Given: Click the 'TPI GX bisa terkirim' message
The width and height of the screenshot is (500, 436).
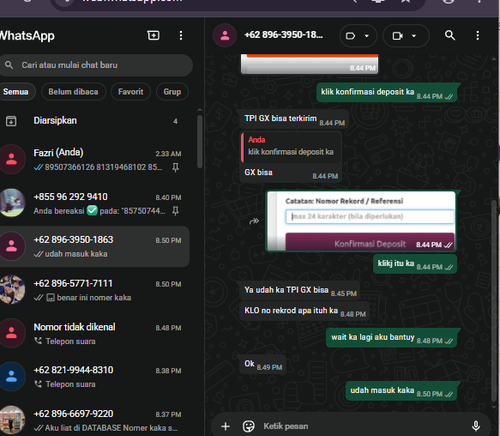Looking at the screenshot, I should [x=294, y=119].
